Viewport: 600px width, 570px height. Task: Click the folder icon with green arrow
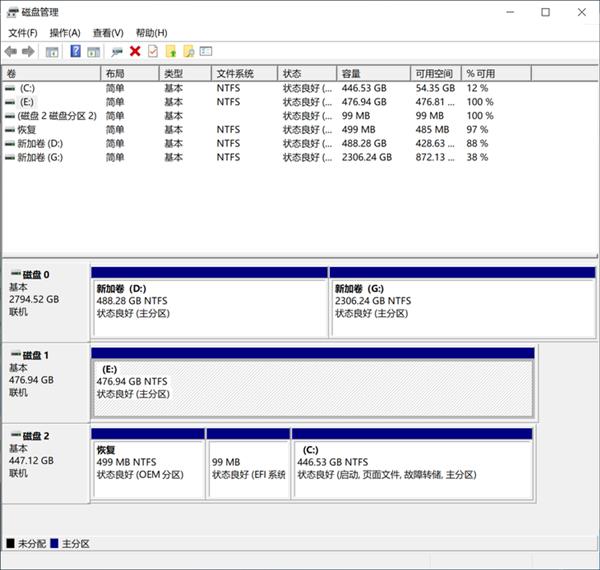point(171,51)
